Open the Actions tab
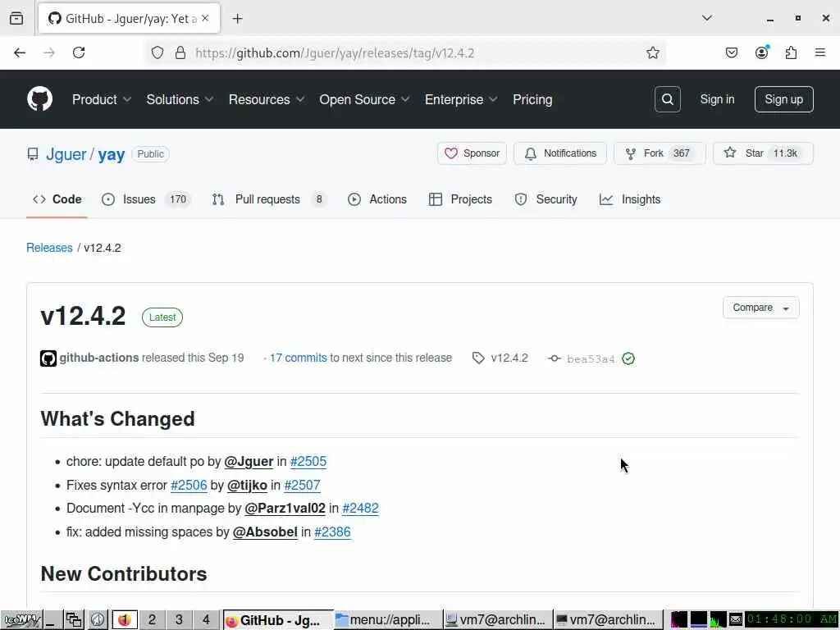This screenshot has width=840, height=630. (x=377, y=199)
